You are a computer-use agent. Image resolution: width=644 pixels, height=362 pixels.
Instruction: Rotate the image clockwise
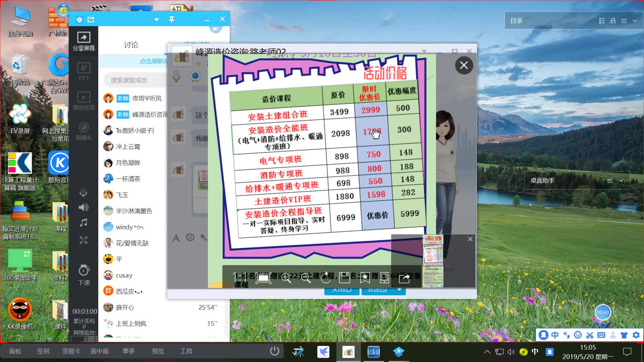tap(325, 278)
